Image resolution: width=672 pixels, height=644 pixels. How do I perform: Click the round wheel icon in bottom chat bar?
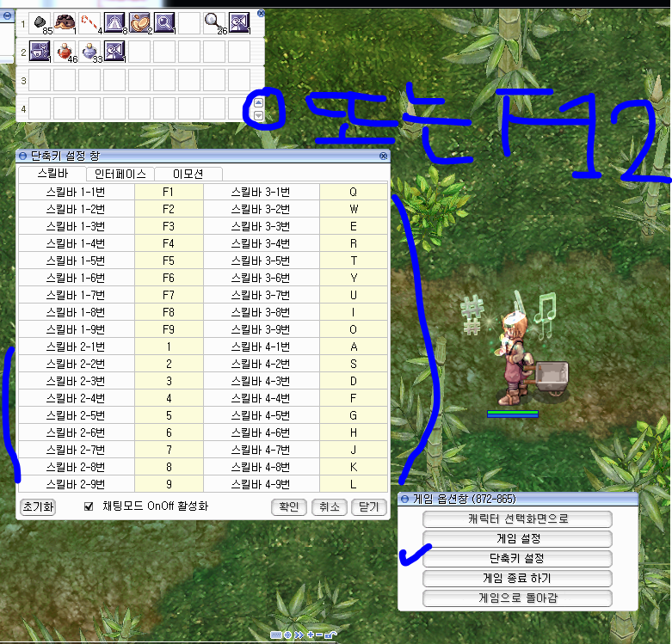(x=287, y=635)
